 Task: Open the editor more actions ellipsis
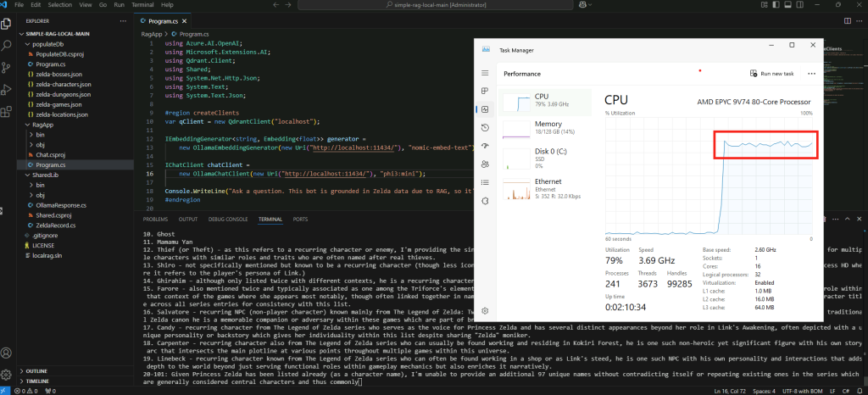click(x=860, y=21)
